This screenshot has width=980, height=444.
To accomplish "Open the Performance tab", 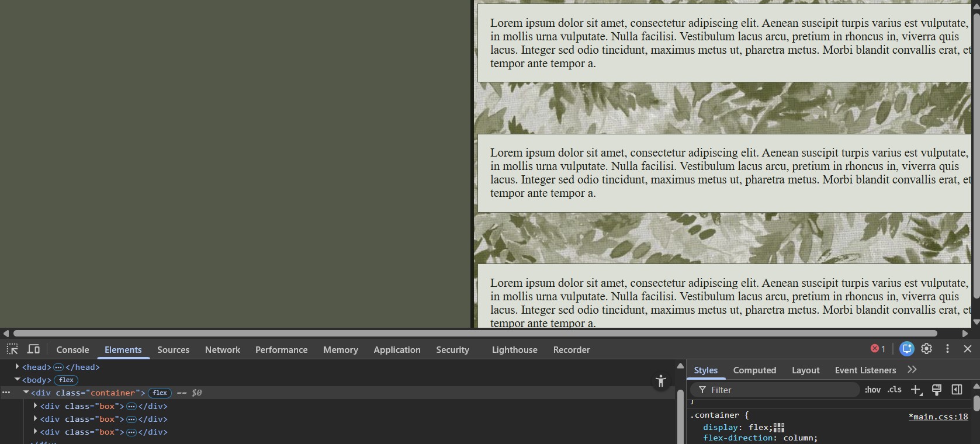I will (282, 350).
